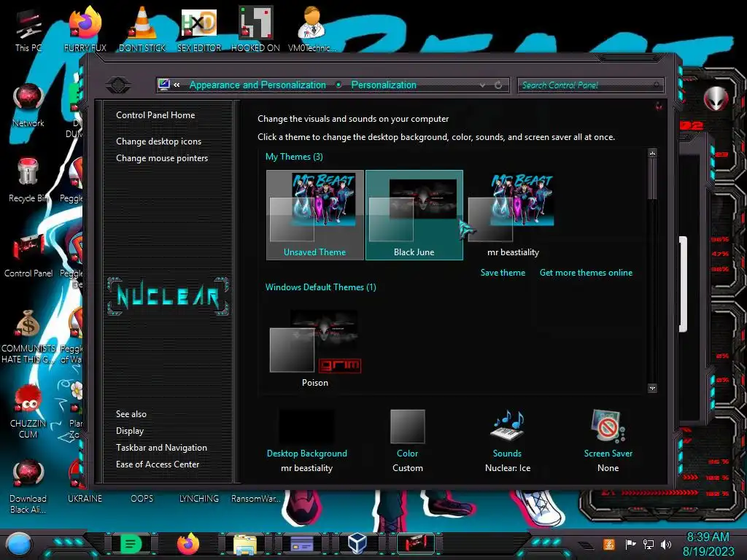Open Change mouse pointers link
This screenshot has width=747, height=560.
(x=162, y=158)
